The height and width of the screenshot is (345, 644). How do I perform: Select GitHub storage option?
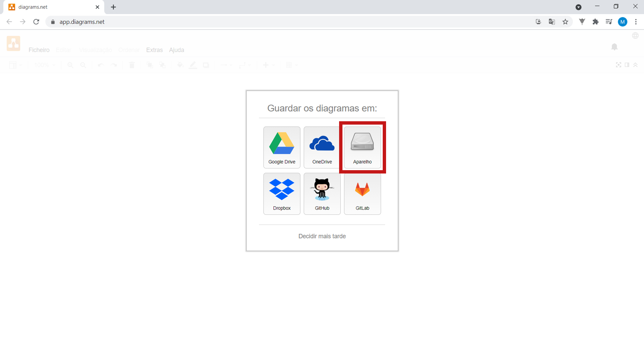[x=322, y=194]
